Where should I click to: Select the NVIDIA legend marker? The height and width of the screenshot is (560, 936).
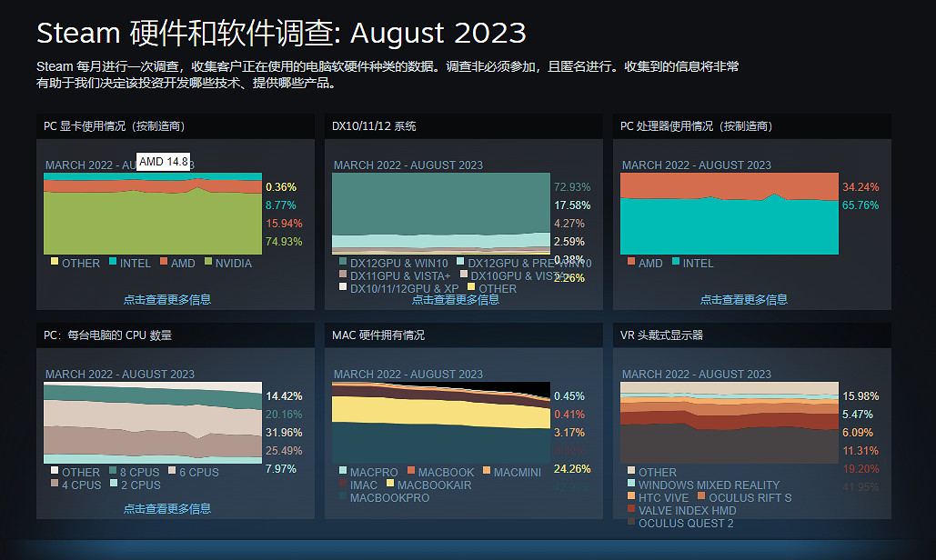click(208, 261)
